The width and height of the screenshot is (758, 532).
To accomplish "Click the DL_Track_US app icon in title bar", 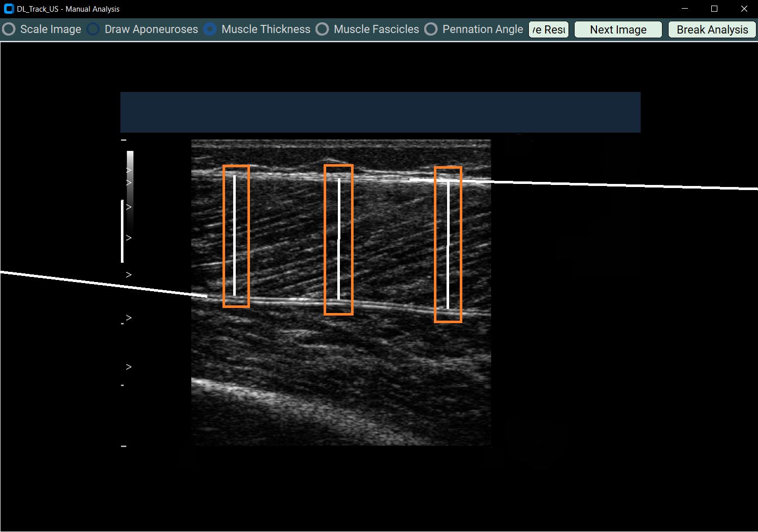I will point(9,9).
